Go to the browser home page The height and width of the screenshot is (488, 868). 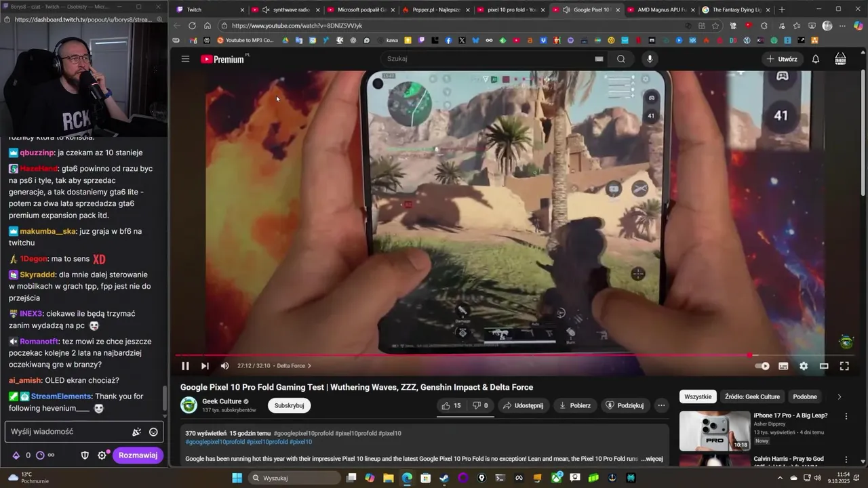[208, 26]
